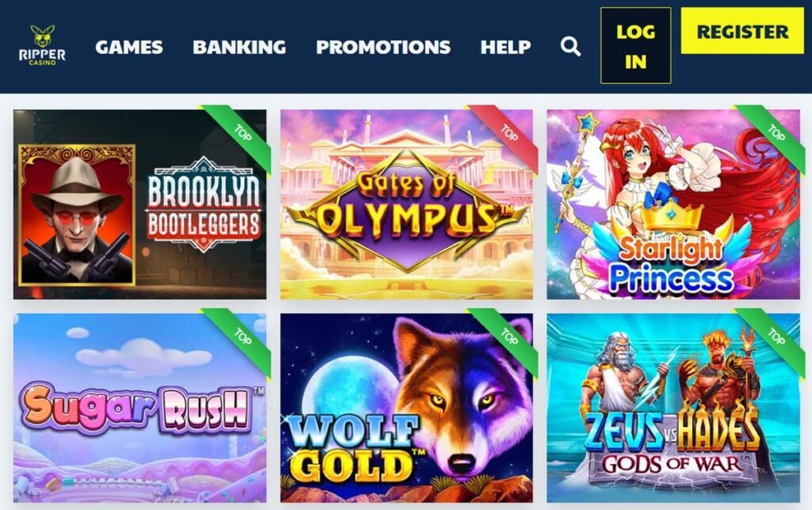Open the search magnifier icon
Image resolution: width=812 pixels, height=510 pixels.
click(570, 47)
